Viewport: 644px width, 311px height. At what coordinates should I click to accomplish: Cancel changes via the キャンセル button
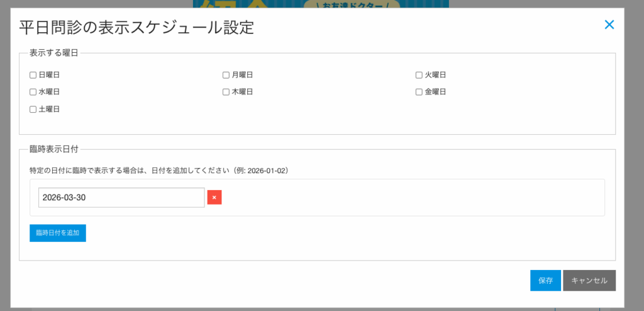[x=589, y=281]
